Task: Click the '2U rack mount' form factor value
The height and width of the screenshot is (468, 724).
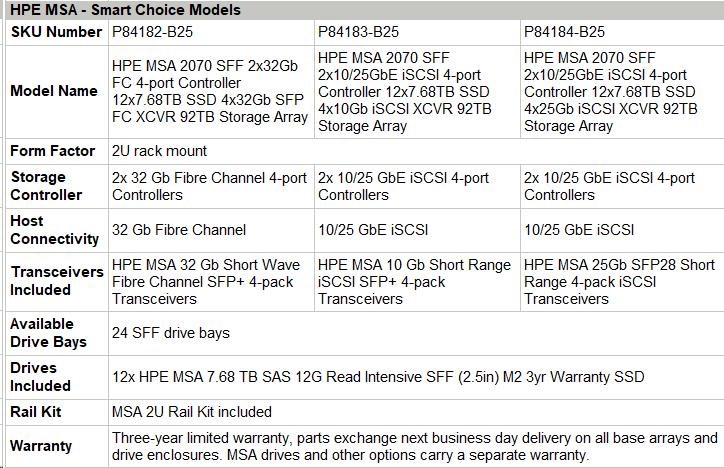Action: pyautogui.click(x=160, y=151)
